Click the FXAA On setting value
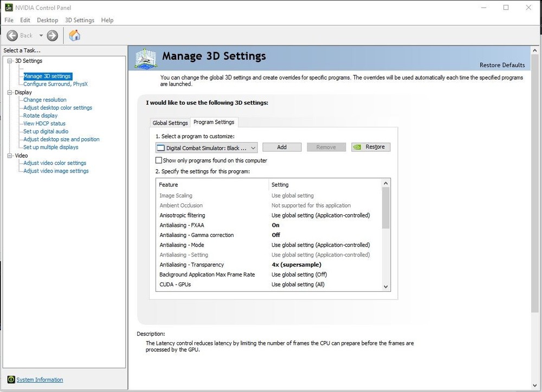The image size is (542, 392). [275, 225]
